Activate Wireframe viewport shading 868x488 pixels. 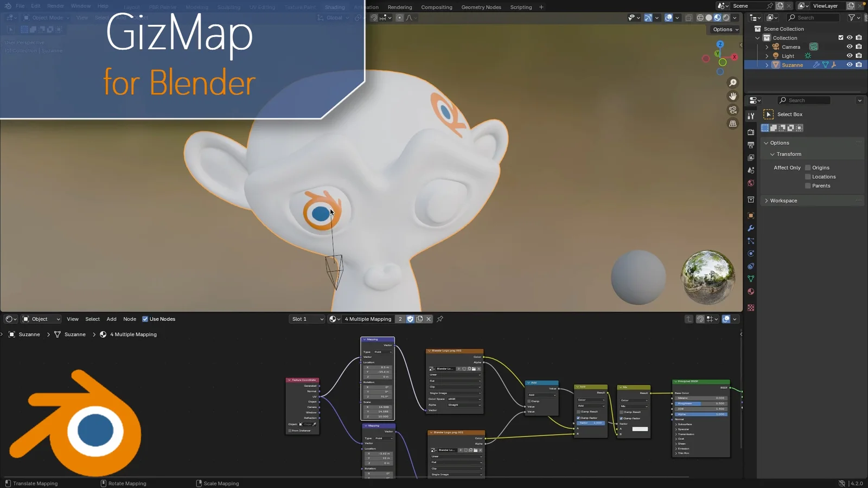(700, 18)
